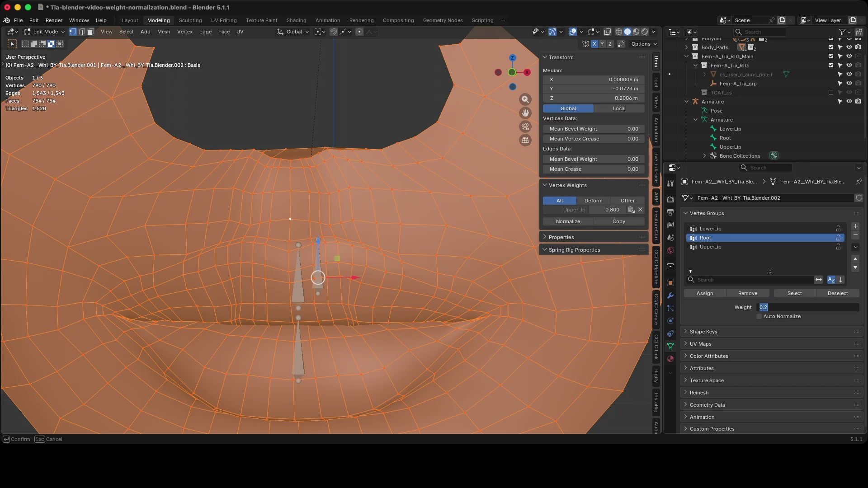Click the pan hand viewport icon
Screen dimensions: 868x488
tap(525, 113)
